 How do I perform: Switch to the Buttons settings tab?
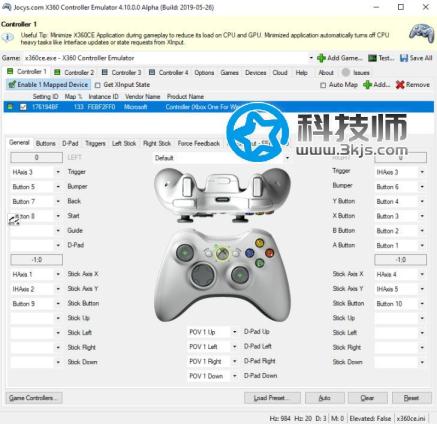pyautogui.click(x=45, y=143)
